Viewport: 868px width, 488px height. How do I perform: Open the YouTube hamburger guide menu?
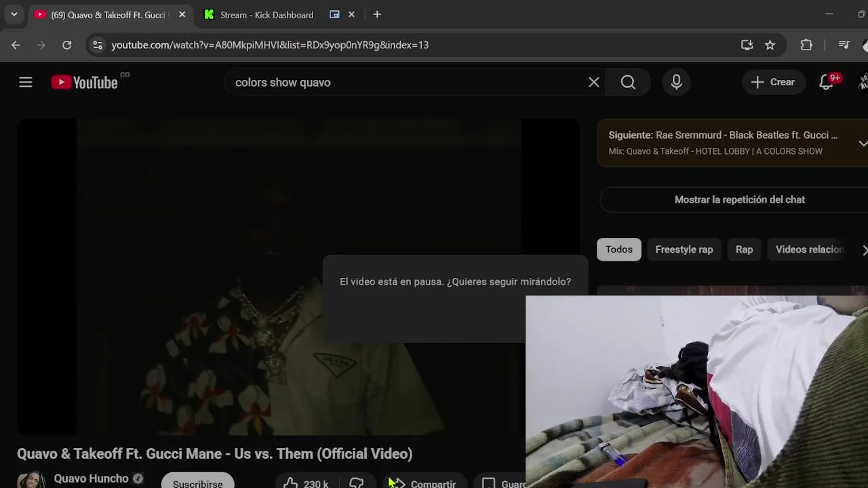[x=26, y=82]
